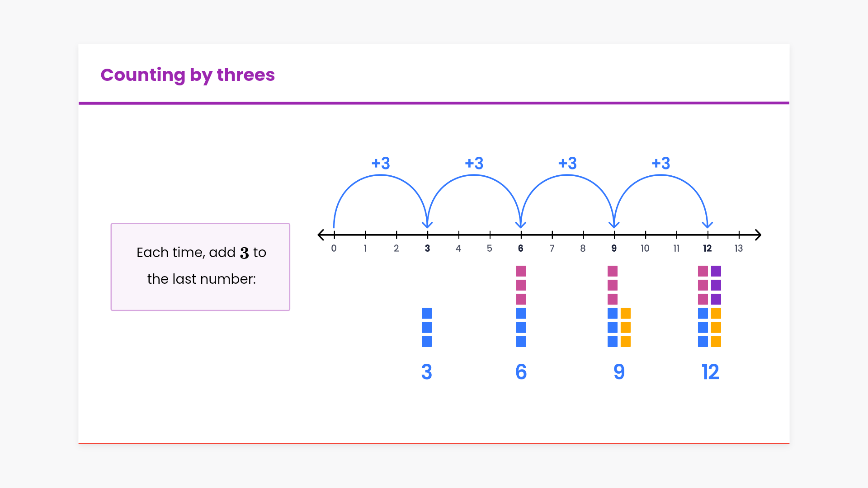Click the large blue number 9 below the blocks

pos(619,372)
